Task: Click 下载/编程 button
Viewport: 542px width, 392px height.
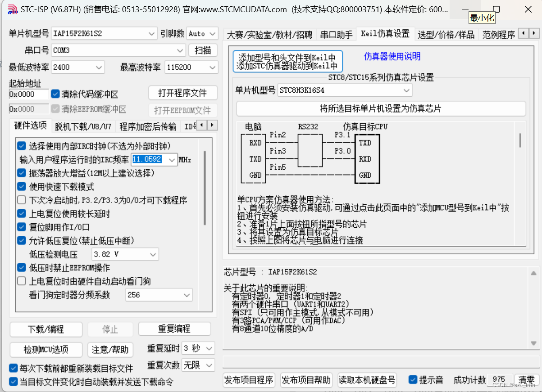Action: pyautogui.click(x=46, y=329)
